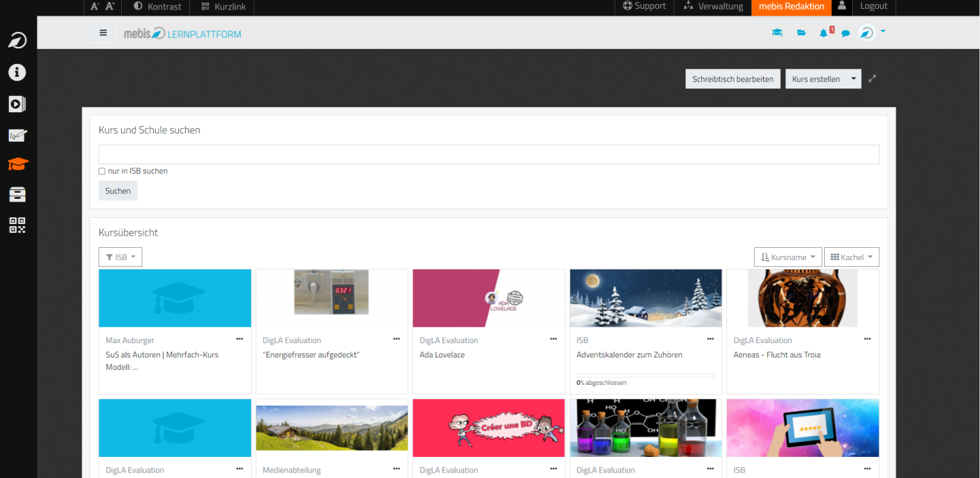This screenshot has height=478, width=980.
Task: Open the Adventskalender zum Zuhören course link
Action: tap(630, 355)
